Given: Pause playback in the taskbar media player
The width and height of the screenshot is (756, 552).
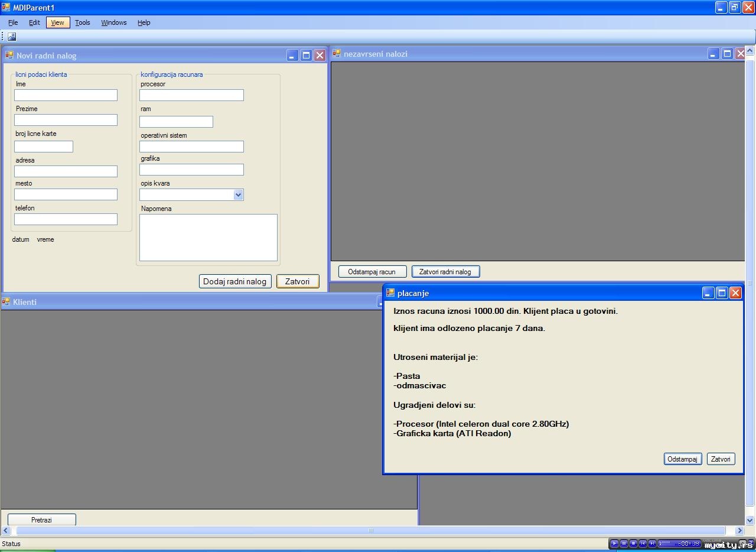Looking at the screenshot, I should coord(624,543).
